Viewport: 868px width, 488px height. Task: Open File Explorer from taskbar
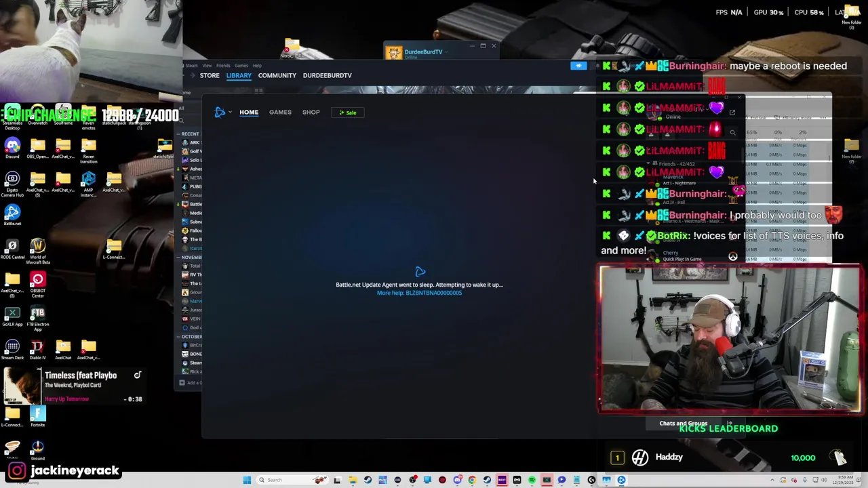coord(353,480)
